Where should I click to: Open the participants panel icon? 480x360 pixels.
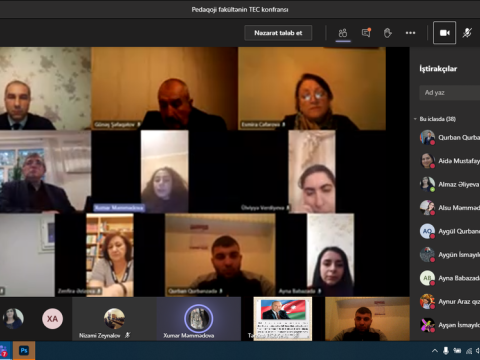pyautogui.click(x=343, y=33)
